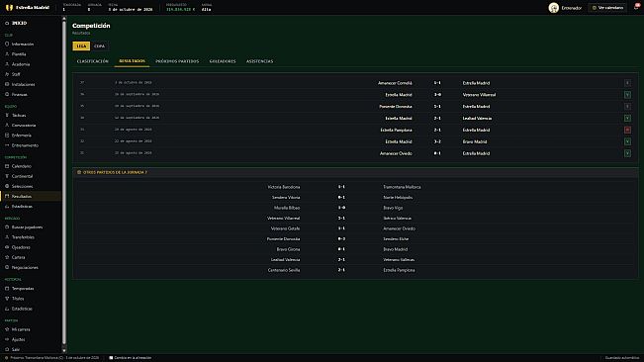Click the Estrella Madrid club crest

[x=9, y=7]
